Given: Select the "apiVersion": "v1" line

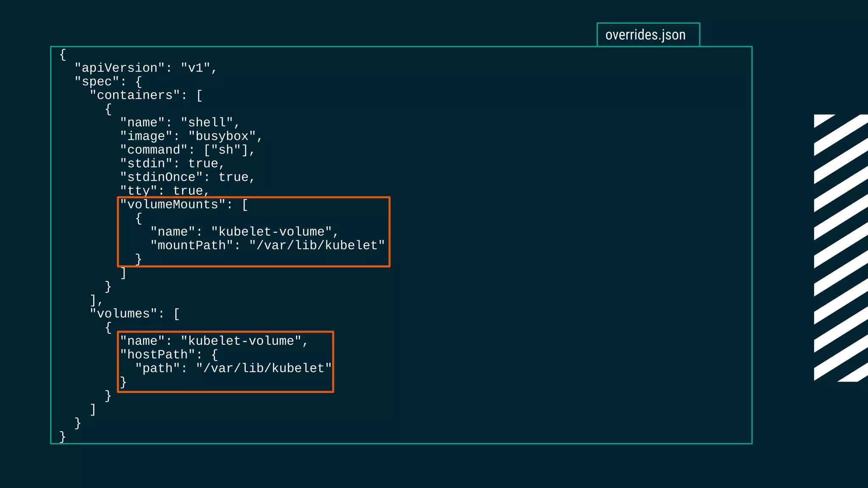Looking at the screenshot, I should point(146,68).
